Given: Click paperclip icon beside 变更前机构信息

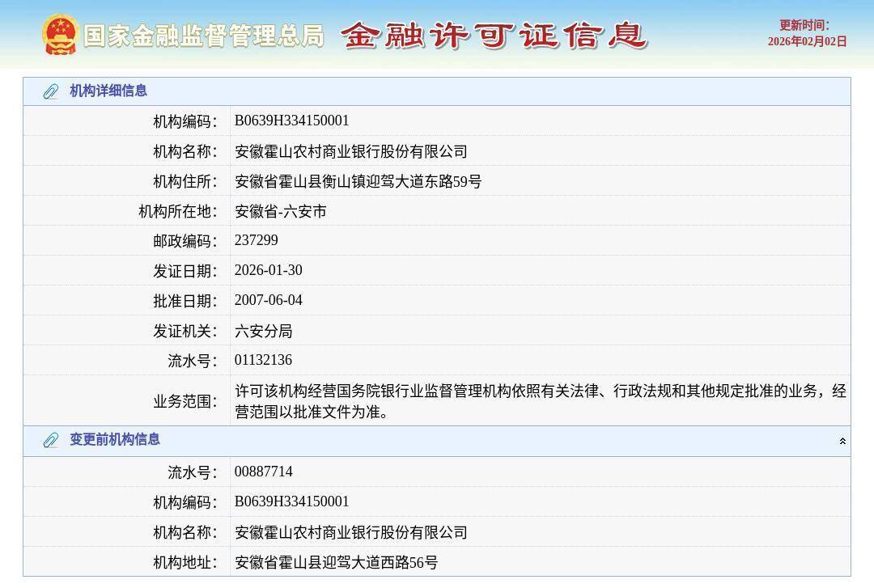Looking at the screenshot, I should [x=50, y=440].
